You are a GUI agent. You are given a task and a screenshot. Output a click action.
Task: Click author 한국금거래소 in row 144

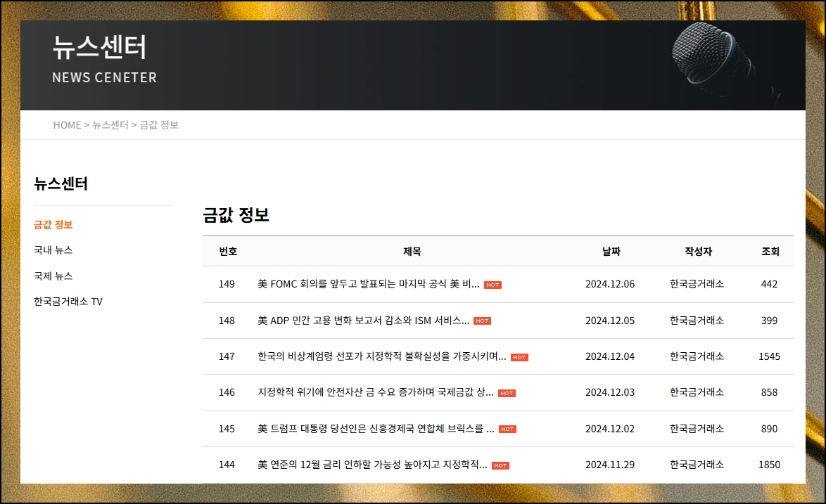(x=697, y=465)
